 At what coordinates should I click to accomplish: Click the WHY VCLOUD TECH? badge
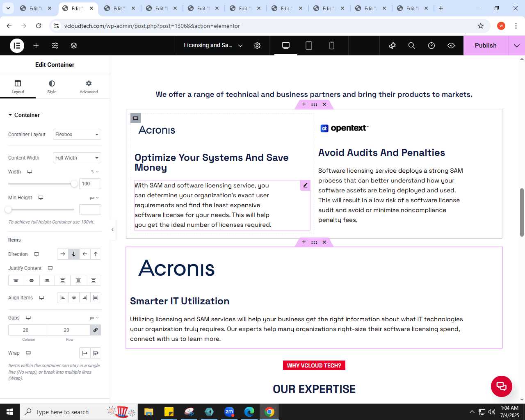point(314,365)
